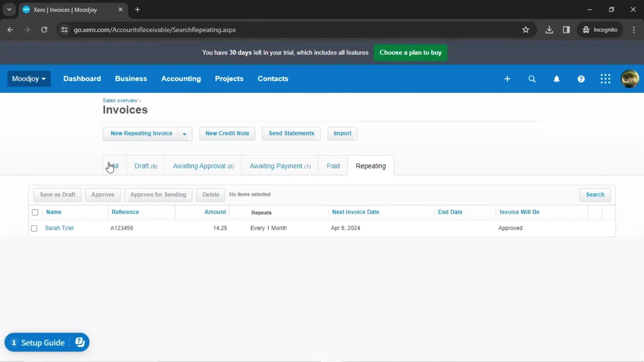The image size is (644, 362).
Task: Click the Approved status cell
Action: [x=510, y=228]
